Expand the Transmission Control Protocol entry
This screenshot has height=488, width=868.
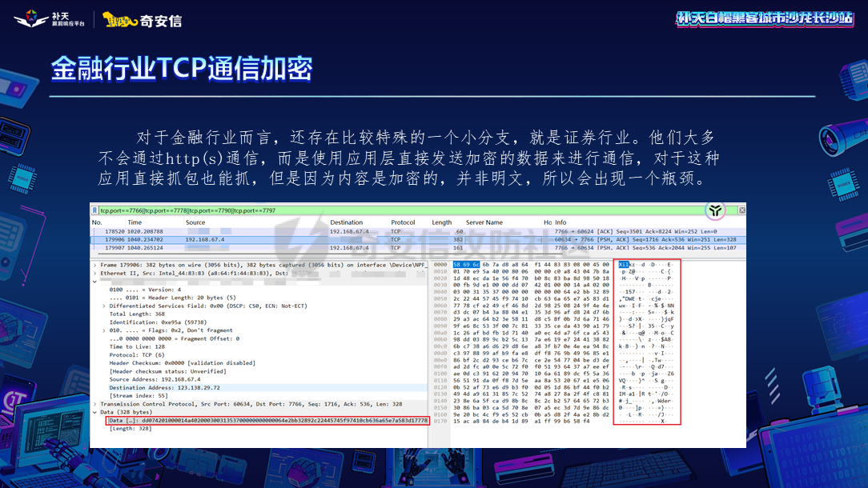[94, 403]
